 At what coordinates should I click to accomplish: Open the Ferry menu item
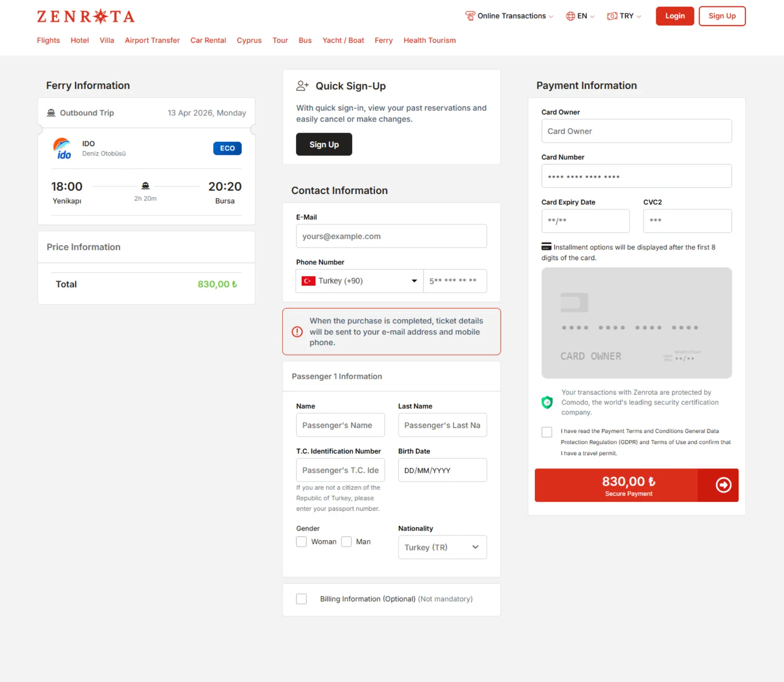384,40
